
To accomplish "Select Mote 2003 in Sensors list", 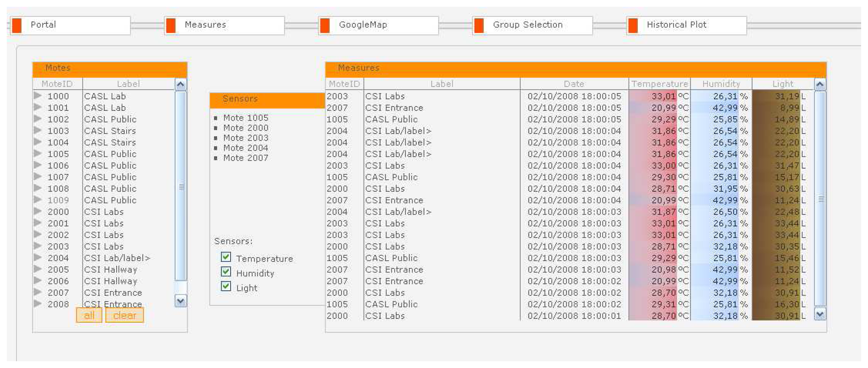I will pyautogui.click(x=245, y=138).
